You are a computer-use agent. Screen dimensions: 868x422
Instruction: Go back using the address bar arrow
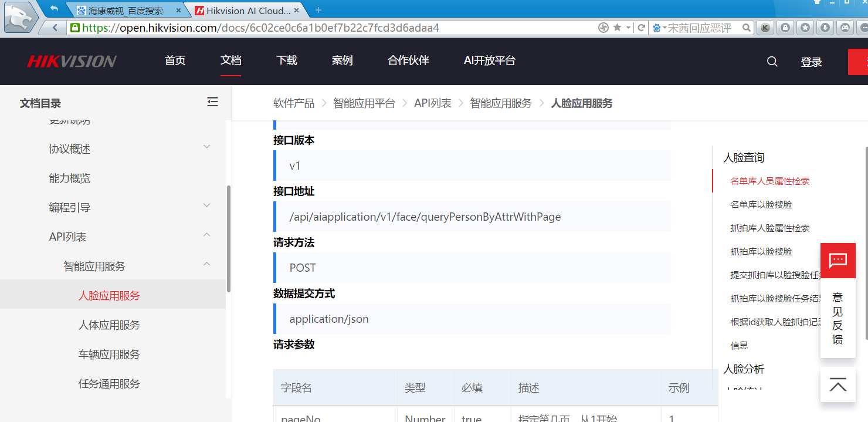(56, 28)
